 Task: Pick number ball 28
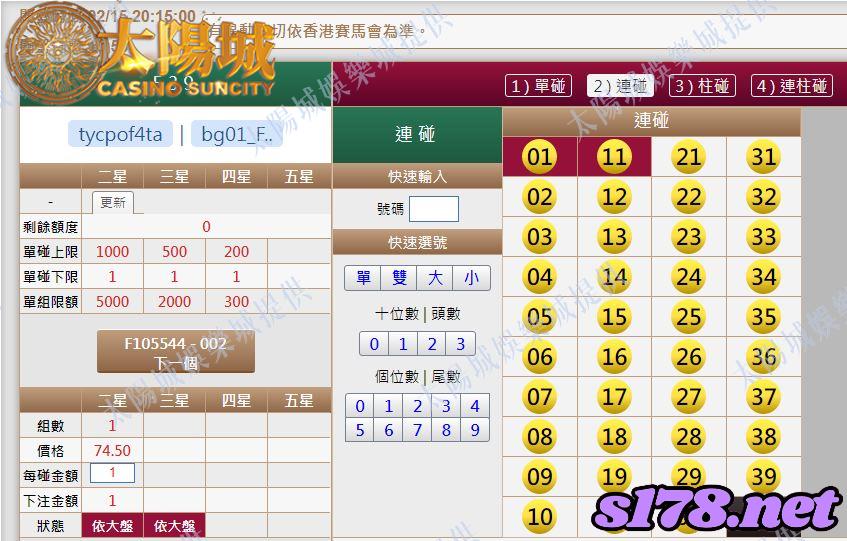[689, 437]
